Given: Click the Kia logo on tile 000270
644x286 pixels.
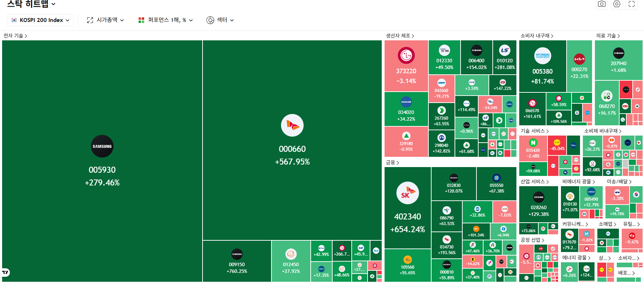Looking at the screenshot, I should [x=579, y=59].
